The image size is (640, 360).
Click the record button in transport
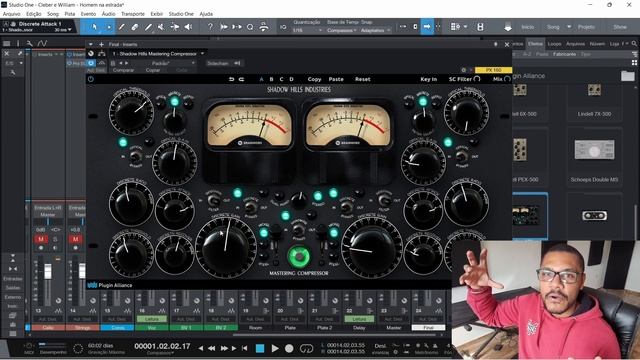click(289, 348)
